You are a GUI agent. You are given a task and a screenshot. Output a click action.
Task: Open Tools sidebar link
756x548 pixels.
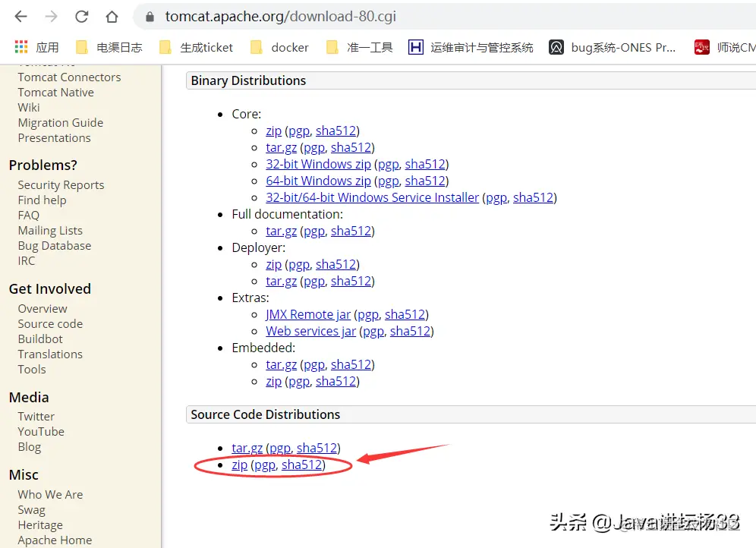(x=32, y=369)
